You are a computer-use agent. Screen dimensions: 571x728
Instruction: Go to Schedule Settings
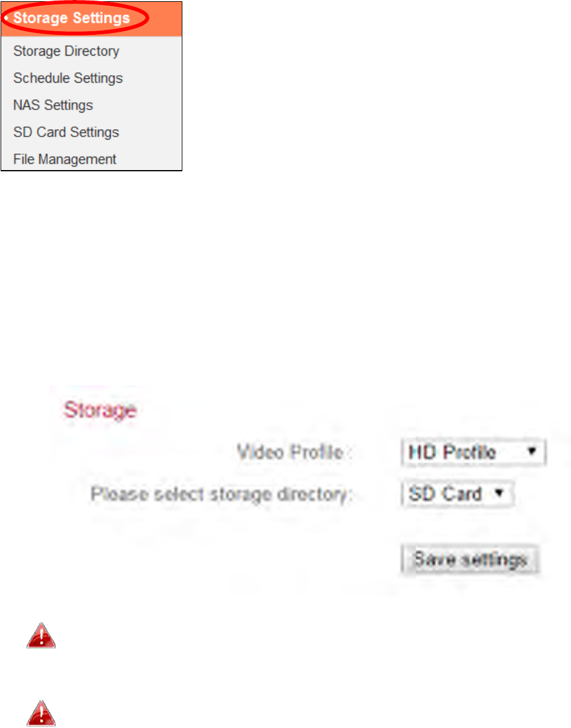[x=68, y=78]
